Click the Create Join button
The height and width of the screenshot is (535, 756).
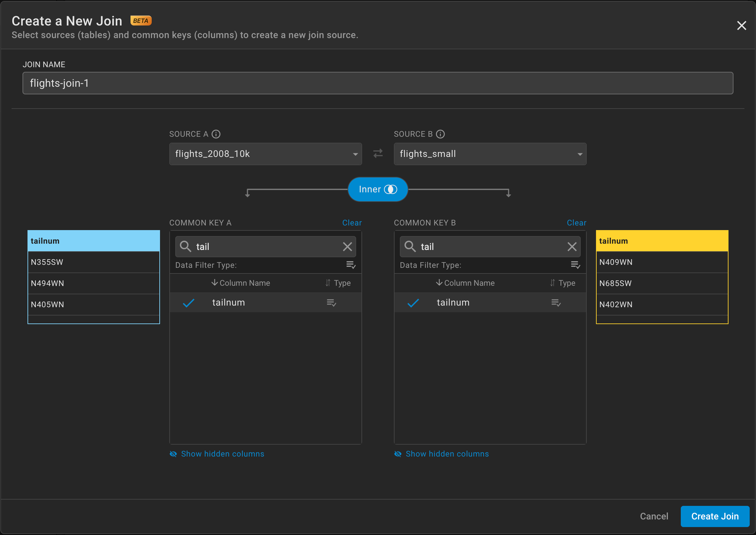tap(715, 516)
